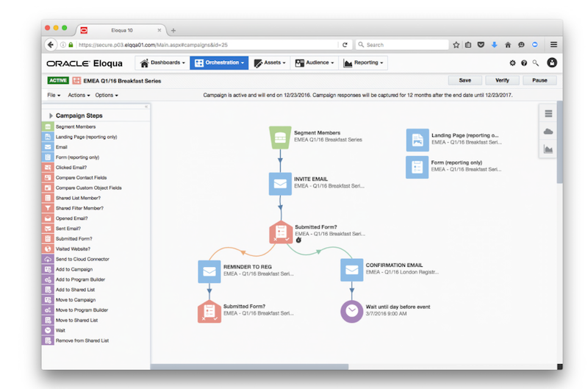Select the INVITE EMAIL step icon
Screen dimensions: 588x389
pos(280,183)
